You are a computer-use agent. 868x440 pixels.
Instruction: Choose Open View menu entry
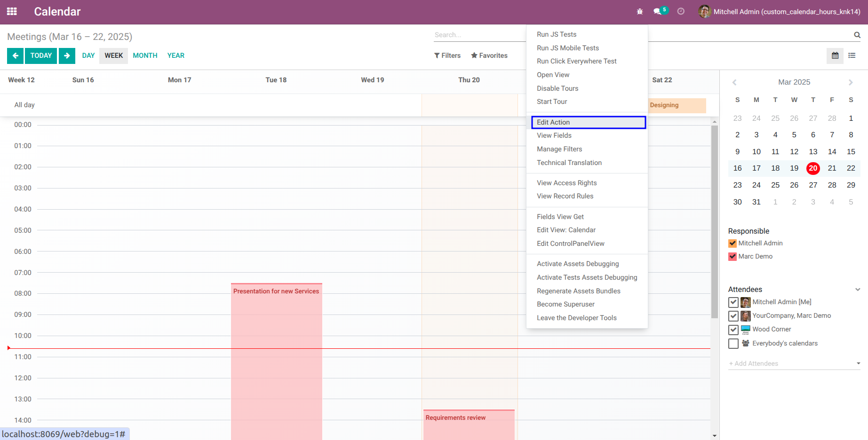[587, 75]
